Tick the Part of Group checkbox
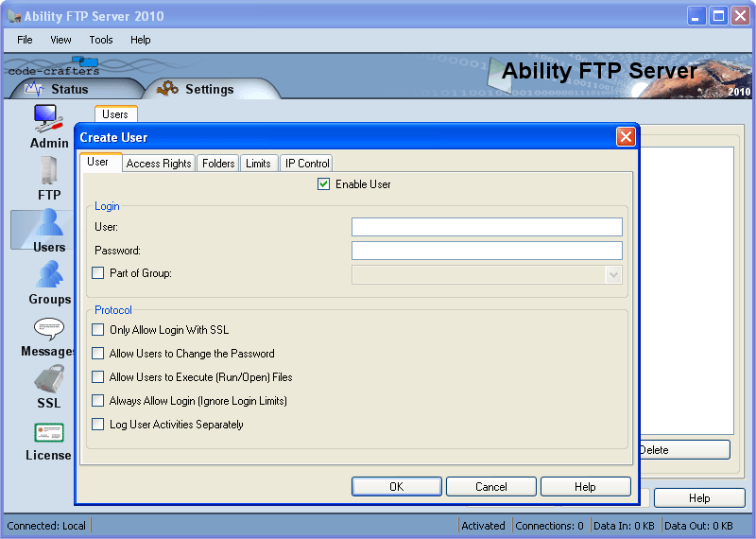Viewport: 756px width, 539px height. 98,273
